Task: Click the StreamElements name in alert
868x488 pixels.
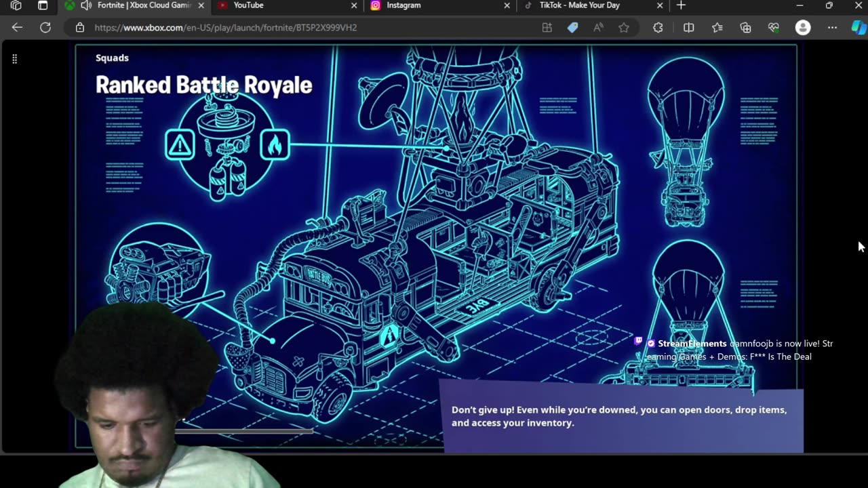Action: click(x=692, y=344)
